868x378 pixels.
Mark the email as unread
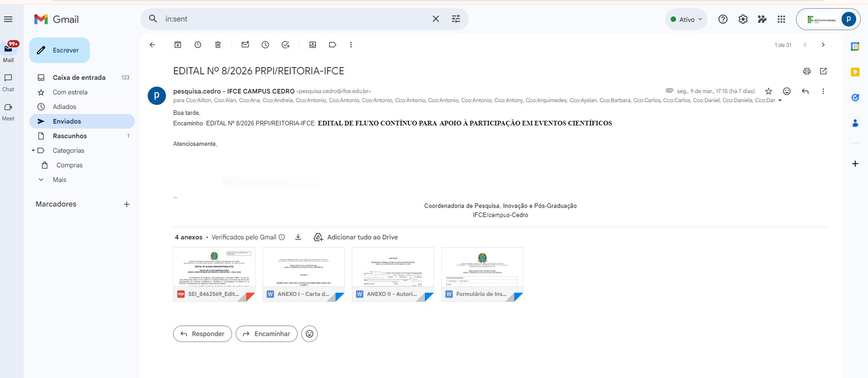pos(245,45)
